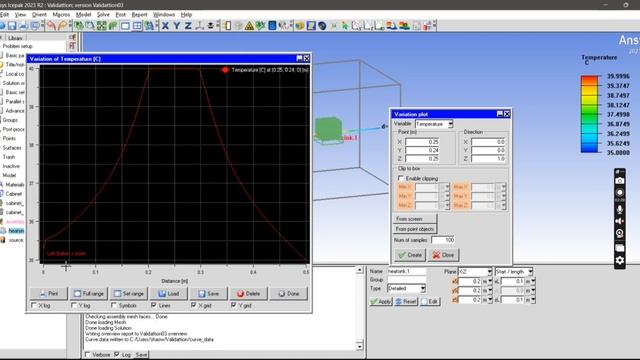This screenshot has width=640, height=360.
Task: Click the Undo arrow toolbar icon
Action: pos(51,26)
